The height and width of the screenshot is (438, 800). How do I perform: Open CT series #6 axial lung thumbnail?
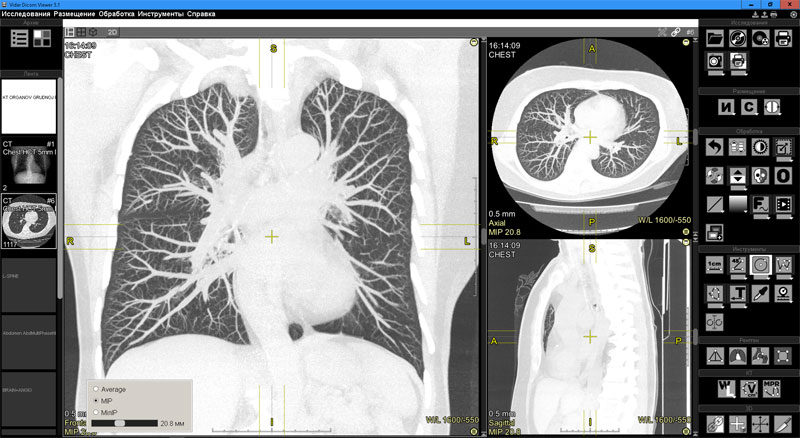click(29, 221)
